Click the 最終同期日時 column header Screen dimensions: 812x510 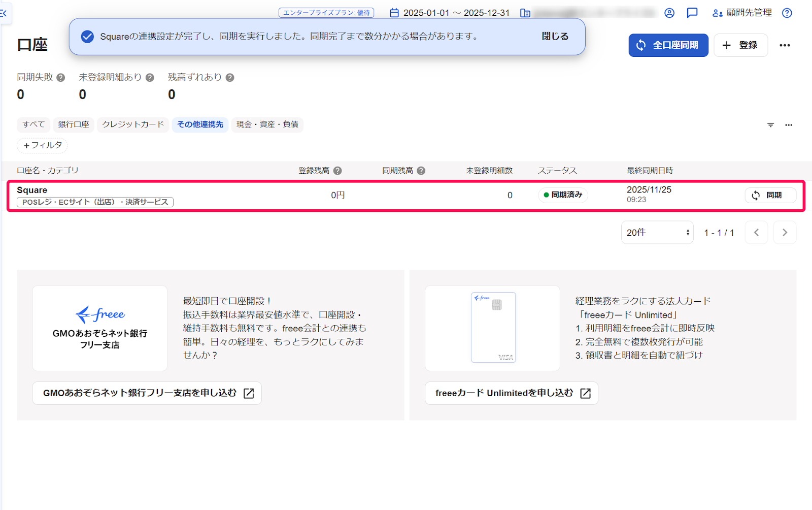click(650, 171)
